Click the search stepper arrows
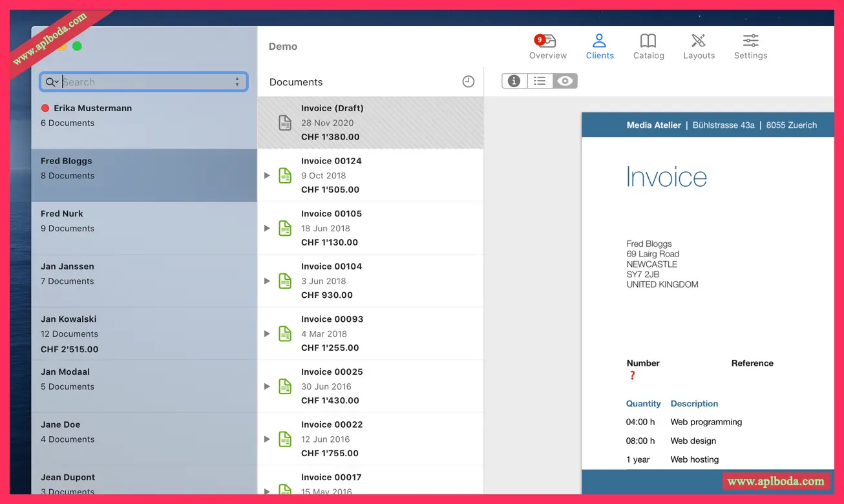This screenshot has height=504, width=844. point(237,82)
